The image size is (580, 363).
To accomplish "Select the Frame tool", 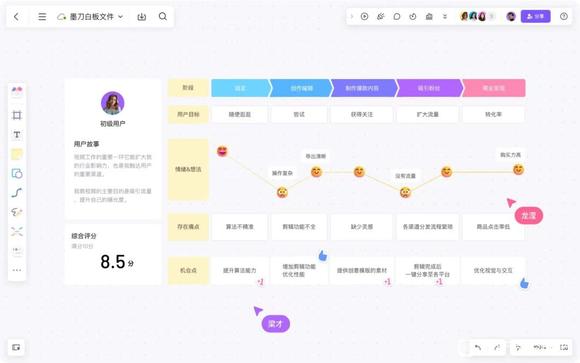I will coord(17,115).
